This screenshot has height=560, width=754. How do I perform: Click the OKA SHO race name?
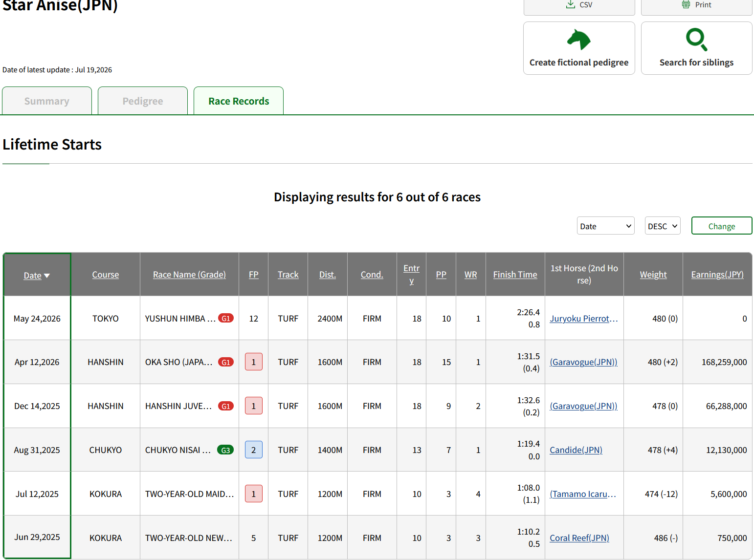pos(179,362)
